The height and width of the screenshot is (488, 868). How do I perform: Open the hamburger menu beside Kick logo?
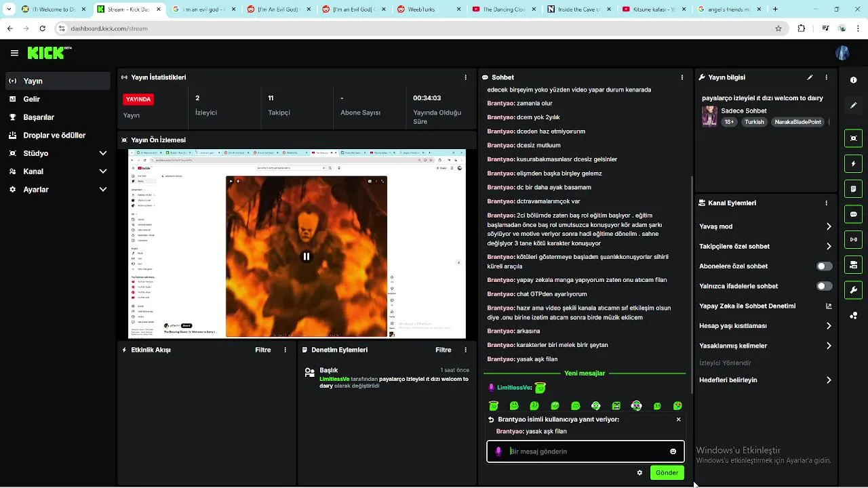14,53
